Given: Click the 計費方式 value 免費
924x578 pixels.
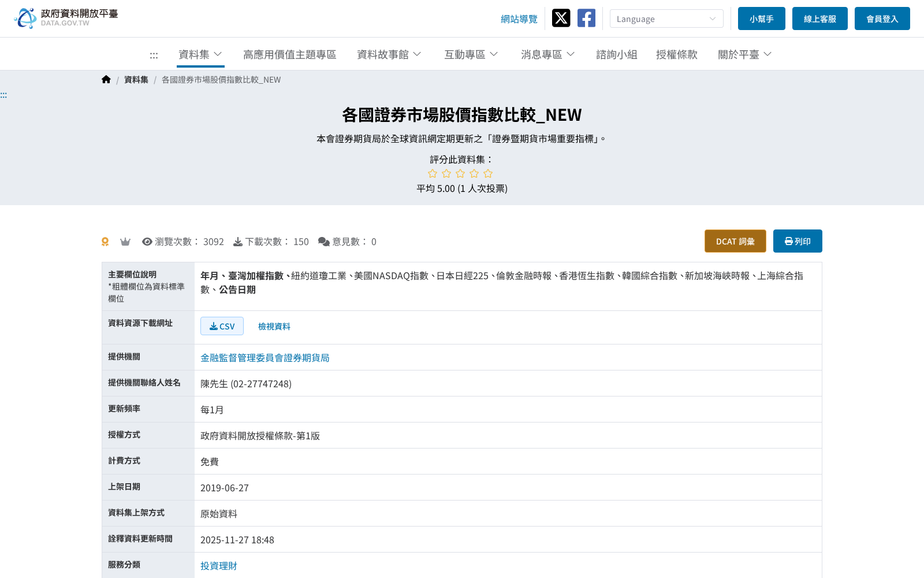Looking at the screenshot, I should pyautogui.click(x=210, y=462).
